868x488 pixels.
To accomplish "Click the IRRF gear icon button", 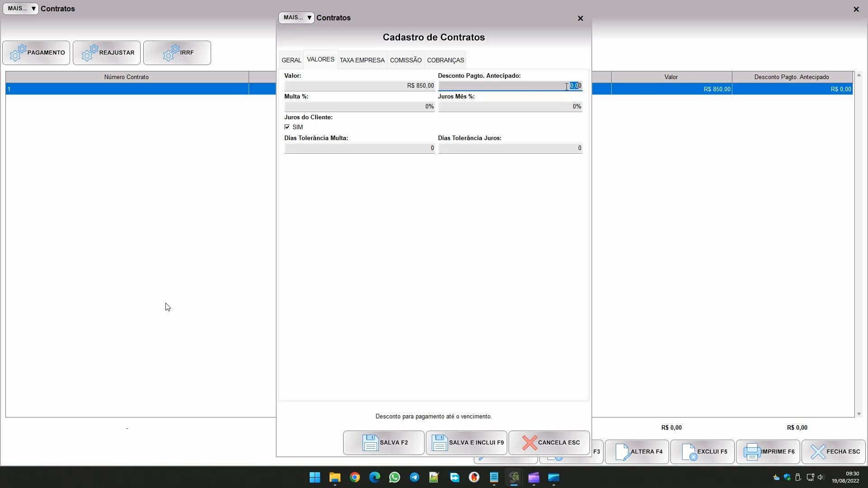I will (x=171, y=53).
